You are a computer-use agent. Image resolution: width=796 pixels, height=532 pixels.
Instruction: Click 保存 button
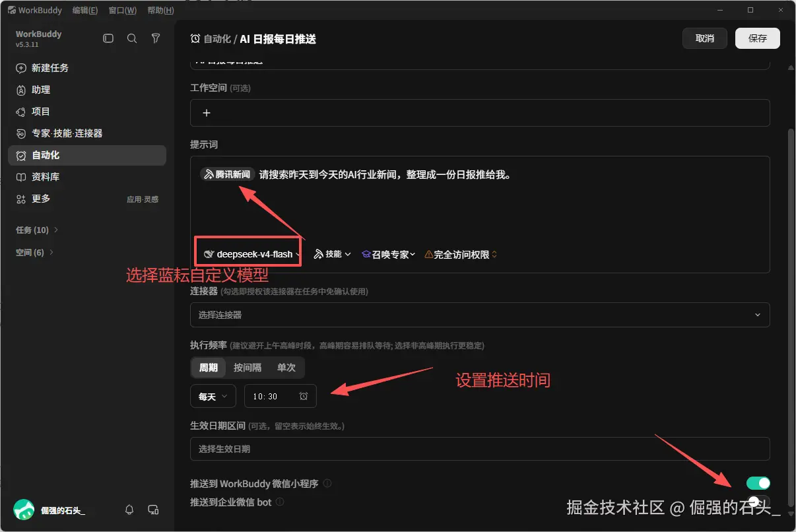758,38
